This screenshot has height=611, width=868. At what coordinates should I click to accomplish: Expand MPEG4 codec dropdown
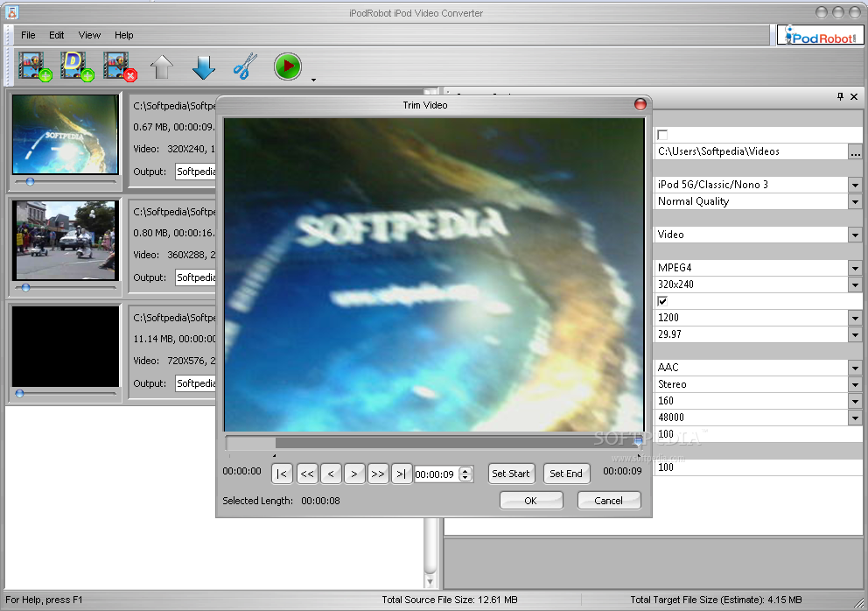tap(855, 268)
